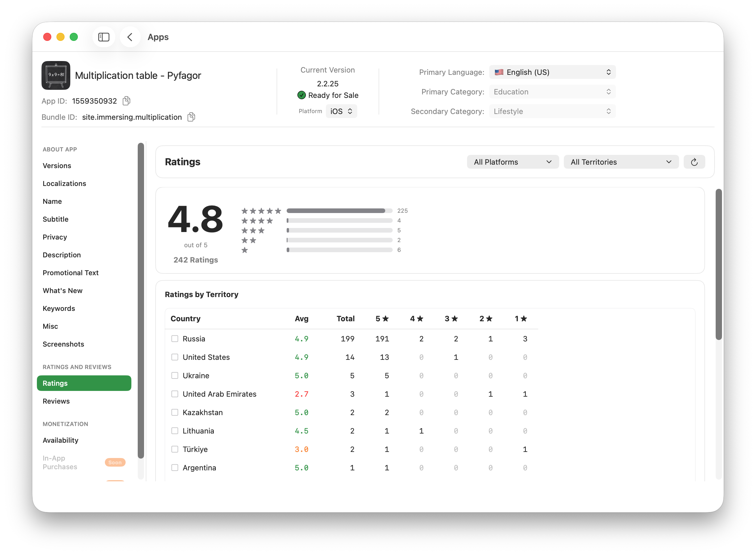Open the Screenshots section
This screenshot has width=756, height=555.
click(x=63, y=344)
